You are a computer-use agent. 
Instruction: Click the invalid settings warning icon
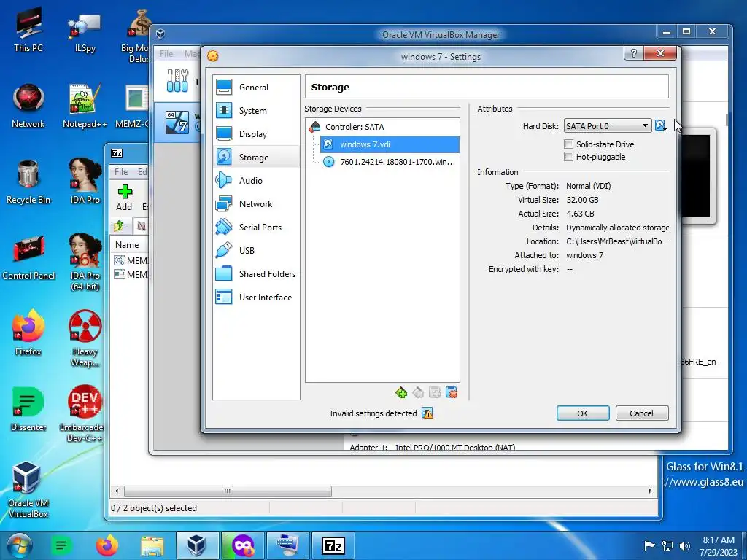point(427,413)
